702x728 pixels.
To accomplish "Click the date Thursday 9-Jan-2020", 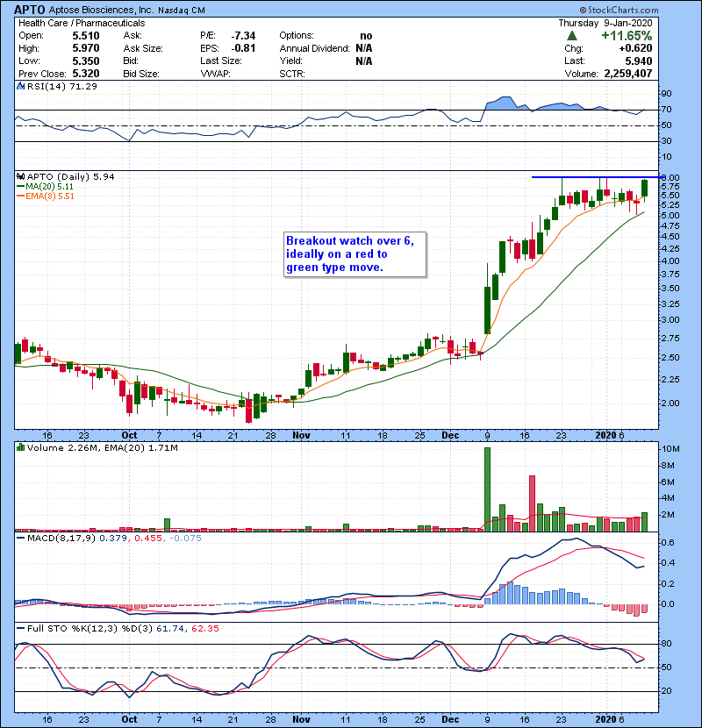I will pyautogui.click(x=605, y=23).
